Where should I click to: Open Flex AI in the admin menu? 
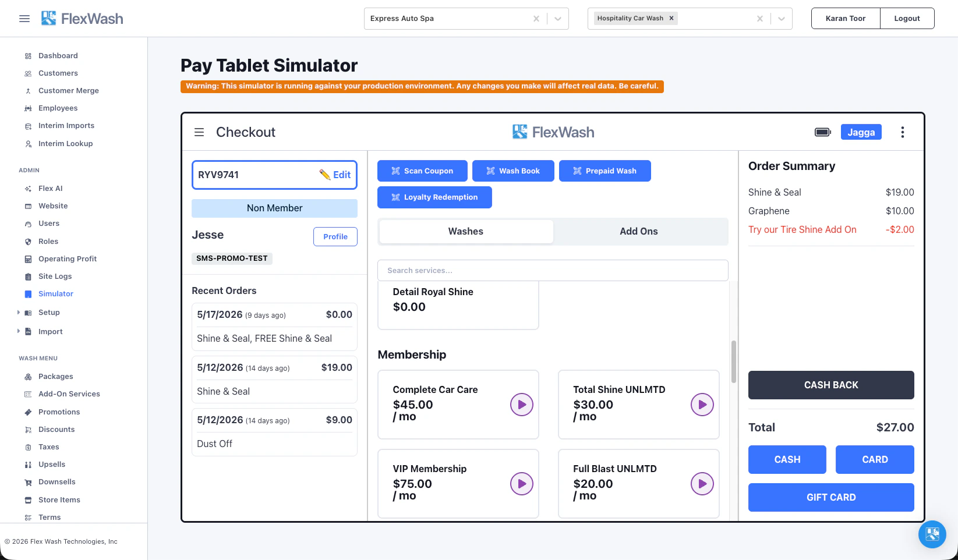click(x=51, y=189)
